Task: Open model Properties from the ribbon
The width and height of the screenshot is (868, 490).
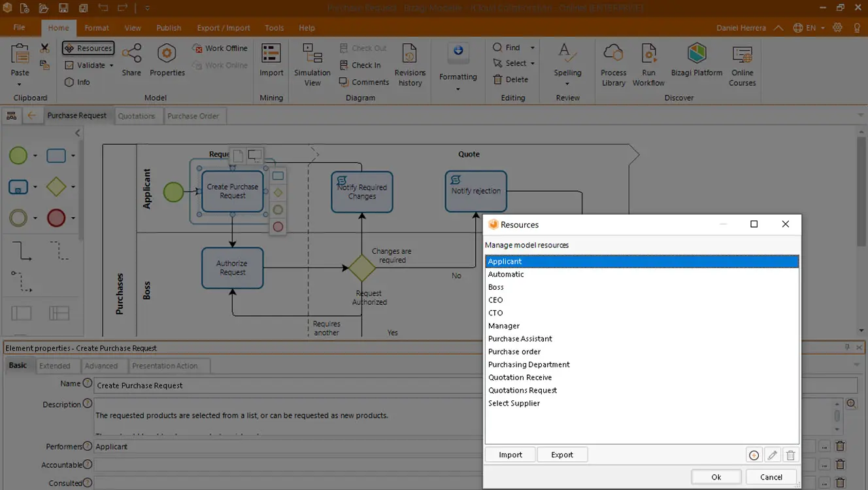Action: [167, 60]
